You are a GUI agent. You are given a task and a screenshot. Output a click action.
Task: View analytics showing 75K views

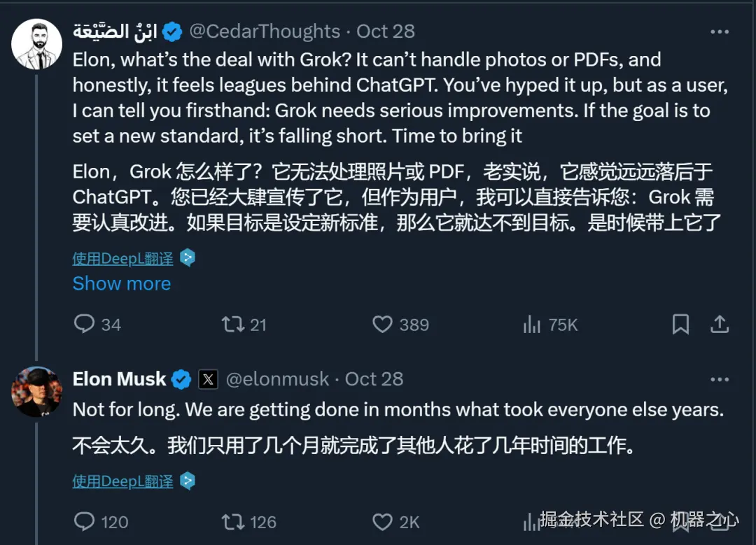[533, 324]
